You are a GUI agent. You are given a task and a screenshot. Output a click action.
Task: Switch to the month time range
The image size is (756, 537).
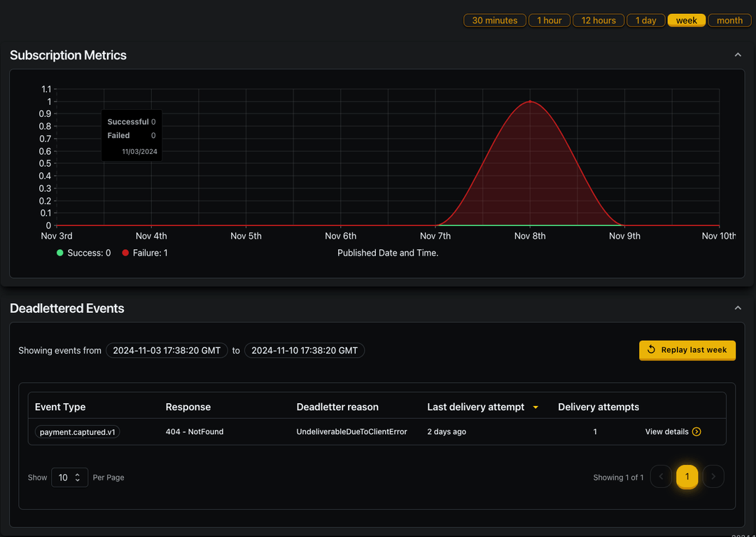pyautogui.click(x=729, y=20)
